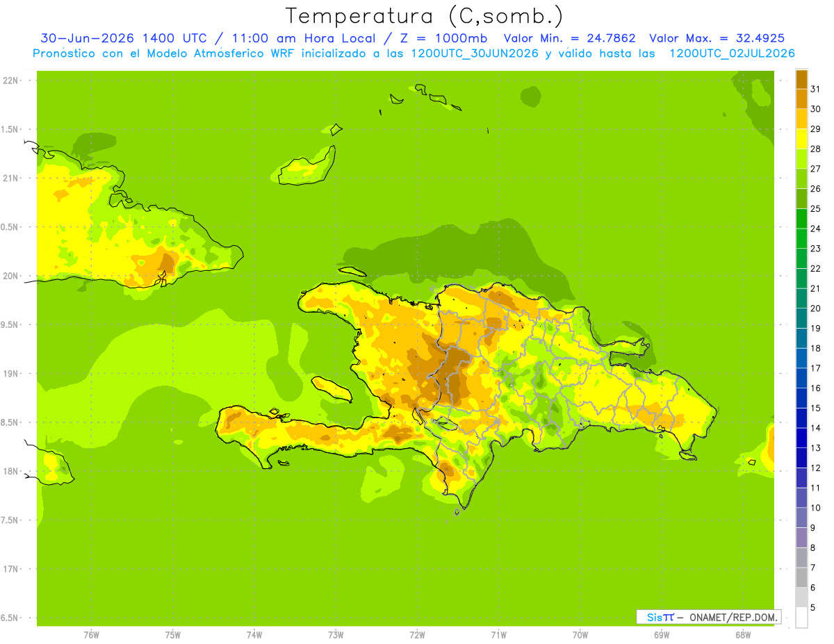
Task: Click the "76W" longitude axis label
Action: click(91, 635)
